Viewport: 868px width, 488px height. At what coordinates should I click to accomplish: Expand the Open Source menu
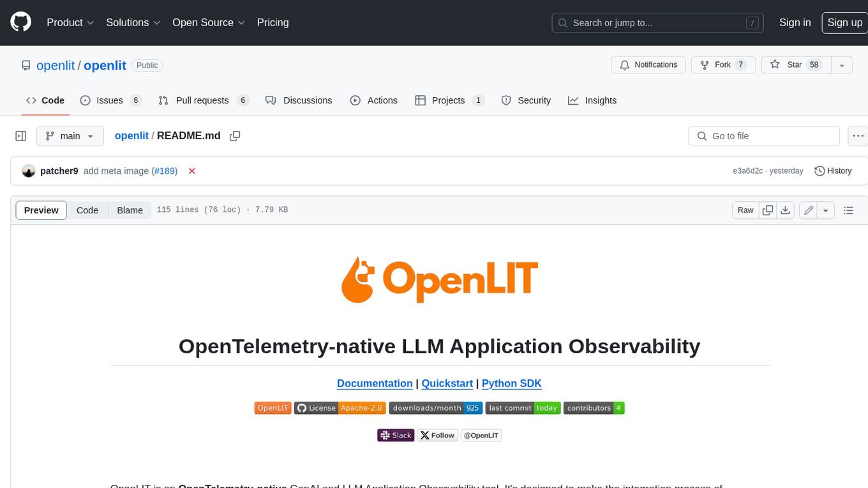tap(209, 22)
